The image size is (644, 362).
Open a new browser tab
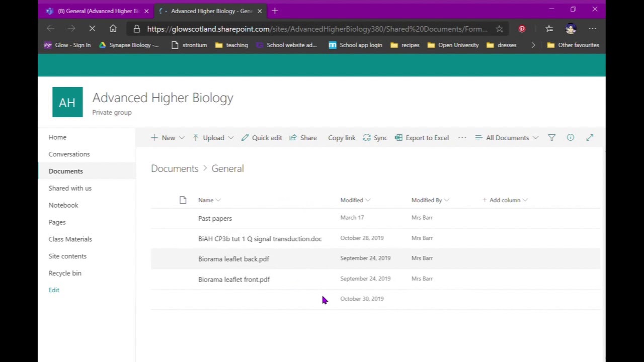coord(275,11)
